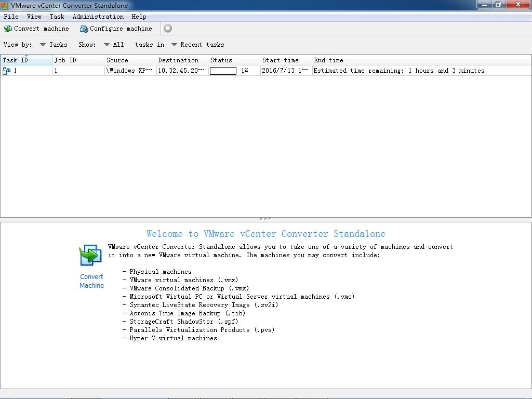Image resolution: width=532 pixels, height=399 pixels.
Task: Click the round stop task button
Action: pos(168,29)
